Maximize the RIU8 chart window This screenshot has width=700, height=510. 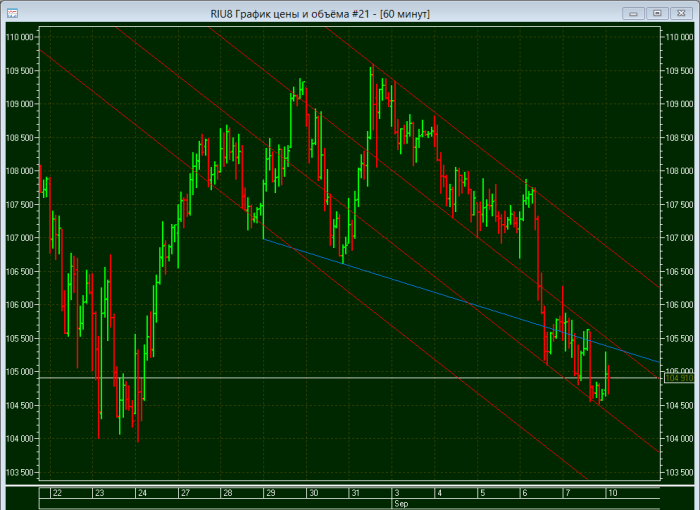[x=657, y=13]
